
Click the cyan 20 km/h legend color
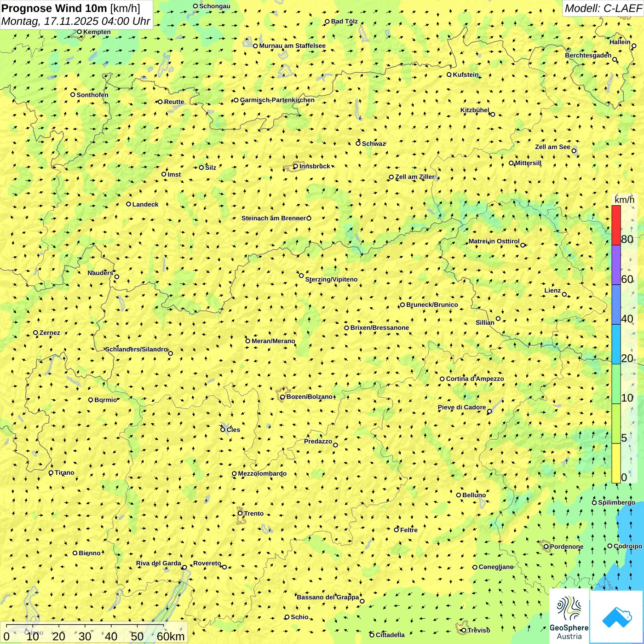[x=616, y=345]
